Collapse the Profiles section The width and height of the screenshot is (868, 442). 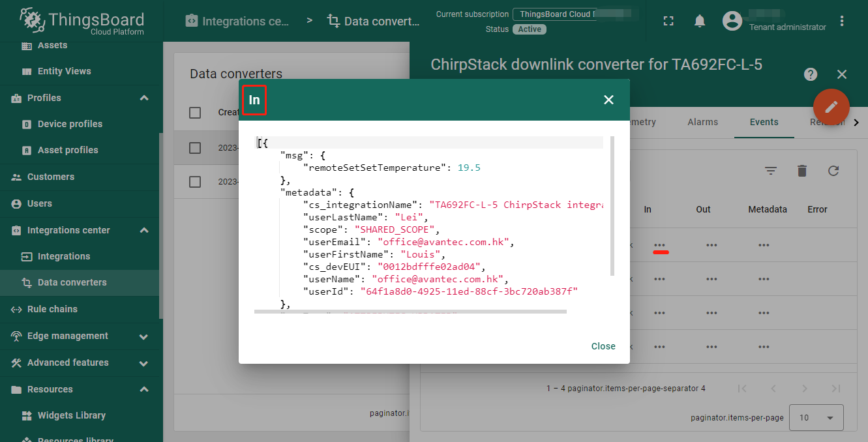[144, 98]
